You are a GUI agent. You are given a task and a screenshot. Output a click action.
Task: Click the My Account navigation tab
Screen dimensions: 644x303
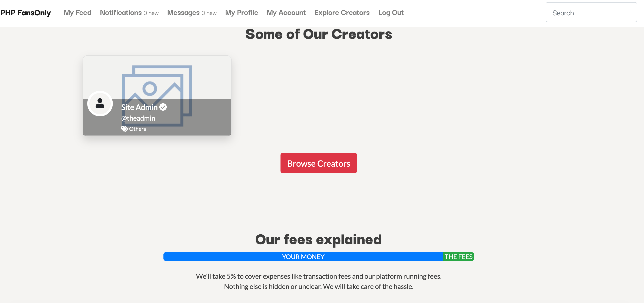click(286, 12)
